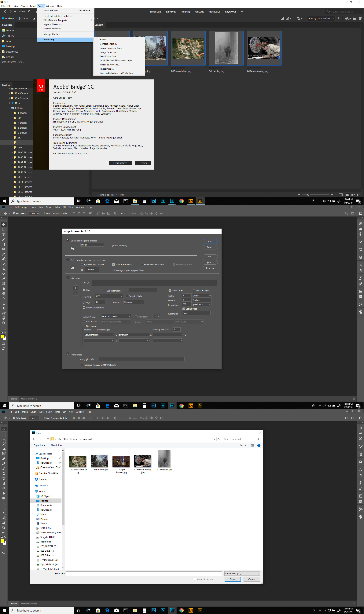The height and width of the screenshot is (614, 364).
Task: Select the Eyedropper tool in the Image Processor Pro Photoshop window
Action: [x=4, y=254]
